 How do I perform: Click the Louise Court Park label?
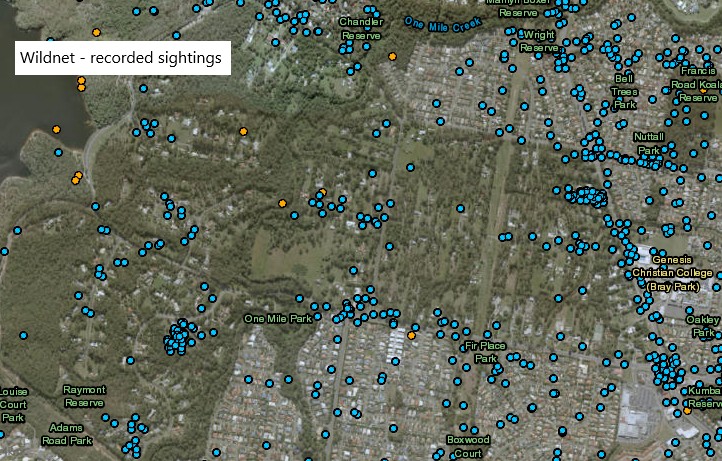click(13, 405)
